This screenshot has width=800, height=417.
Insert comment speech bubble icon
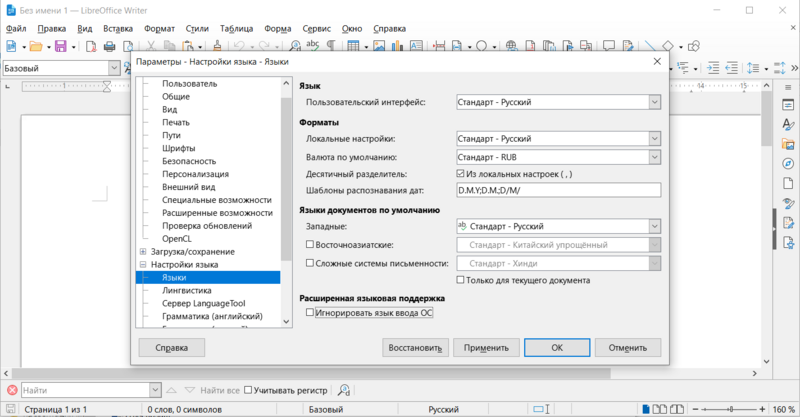pos(609,46)
